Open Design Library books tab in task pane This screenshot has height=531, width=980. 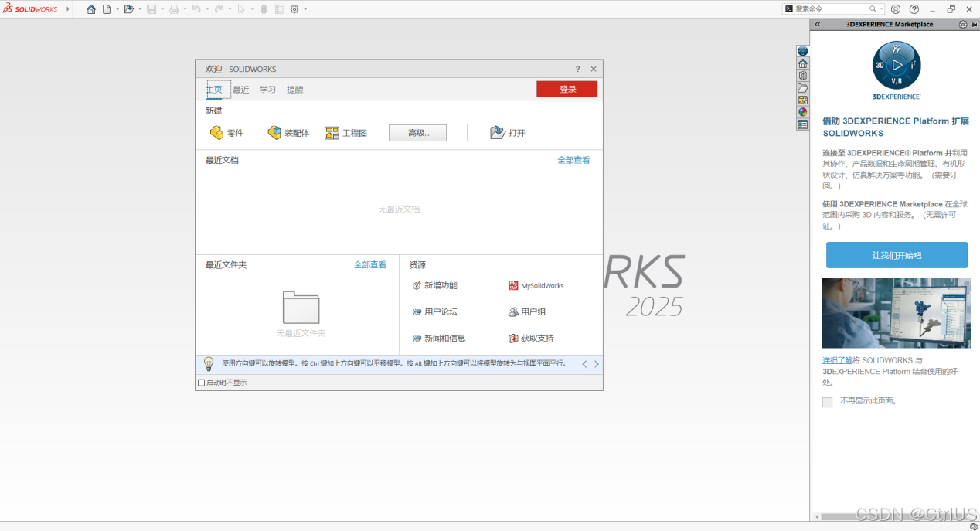(x=803, y=76)
